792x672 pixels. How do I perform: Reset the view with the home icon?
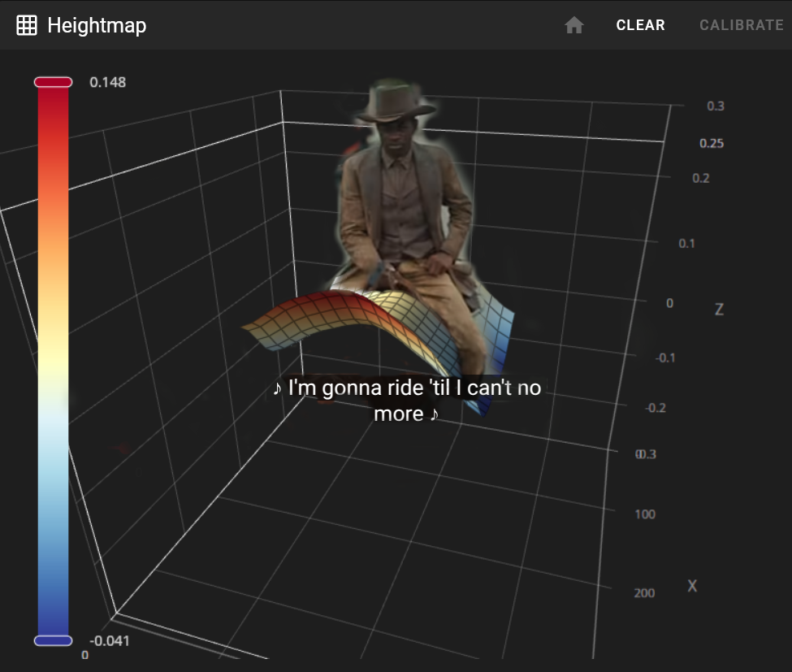(x=573, y=24)
